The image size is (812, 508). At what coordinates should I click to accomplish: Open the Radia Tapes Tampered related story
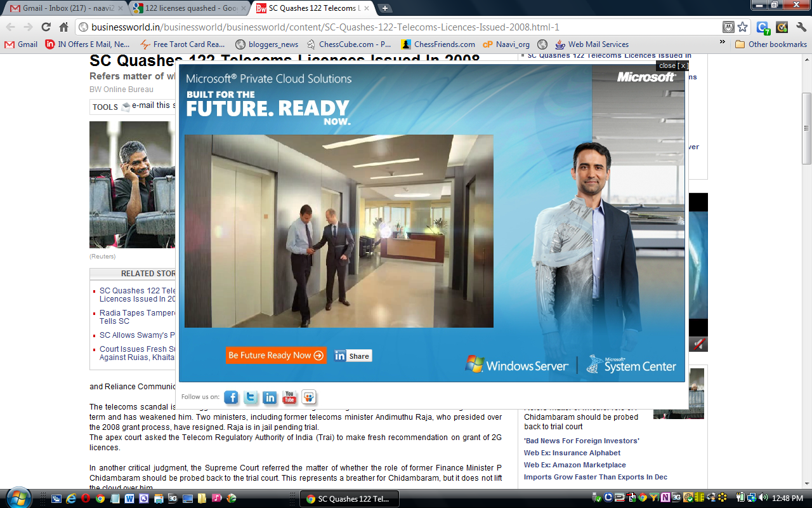tap(137, 317)
